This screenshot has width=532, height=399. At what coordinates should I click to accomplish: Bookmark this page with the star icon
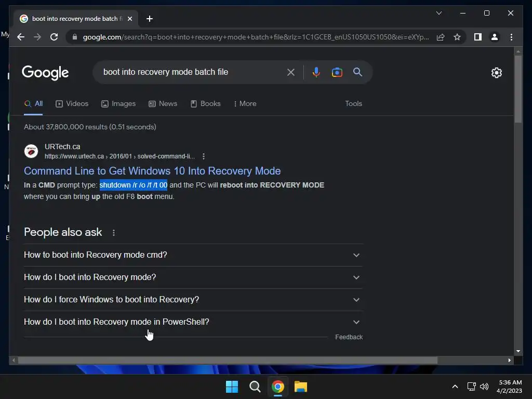click(457, 37)
